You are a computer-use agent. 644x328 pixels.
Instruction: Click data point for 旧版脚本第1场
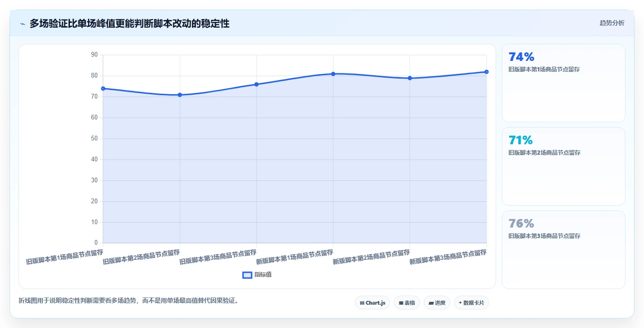103,89
